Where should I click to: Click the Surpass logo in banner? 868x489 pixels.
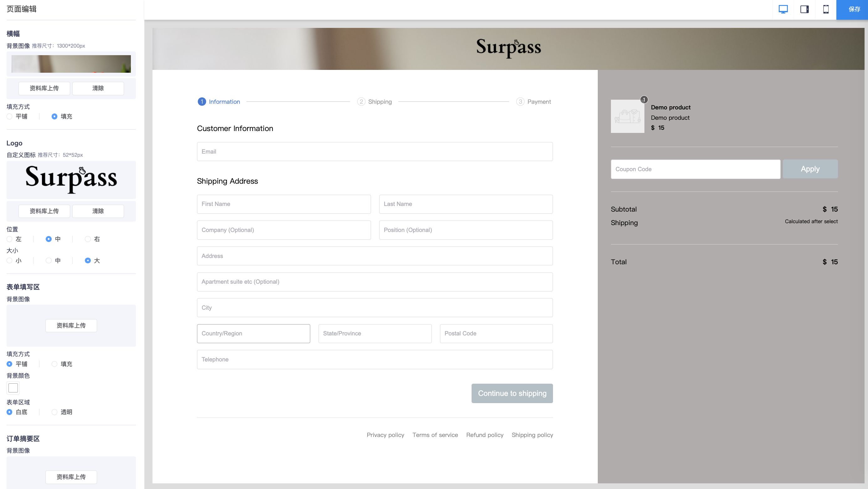(508, 48)
